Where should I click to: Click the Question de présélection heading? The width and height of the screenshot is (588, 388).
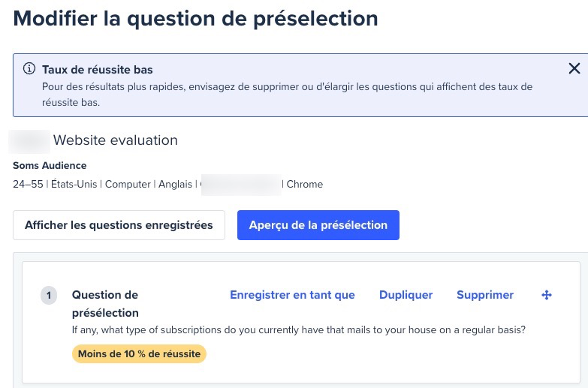[x=105, y=303]
